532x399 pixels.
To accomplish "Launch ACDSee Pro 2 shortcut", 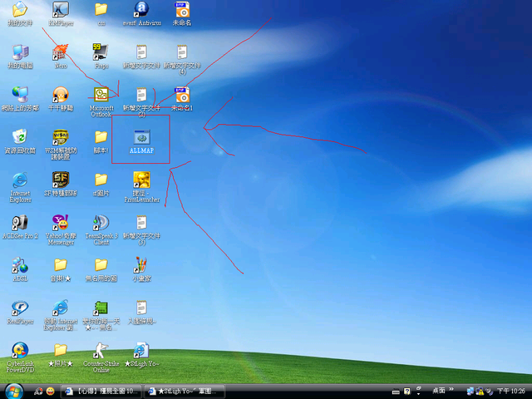I will point(20,223).
